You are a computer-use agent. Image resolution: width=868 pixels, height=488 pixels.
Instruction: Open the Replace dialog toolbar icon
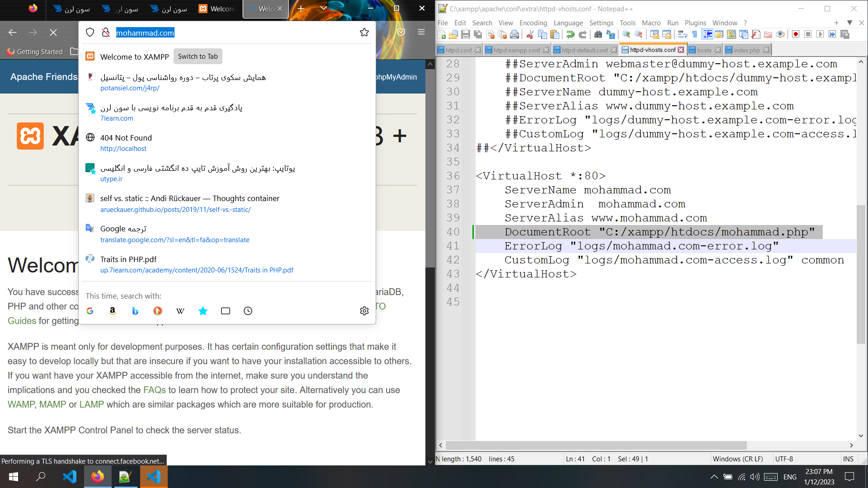click(611, 34)
